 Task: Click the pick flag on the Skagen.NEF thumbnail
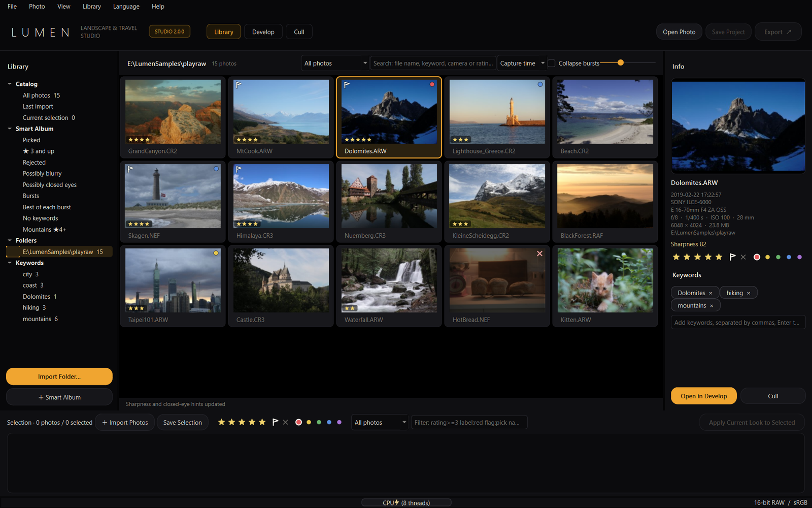(130, 169)
